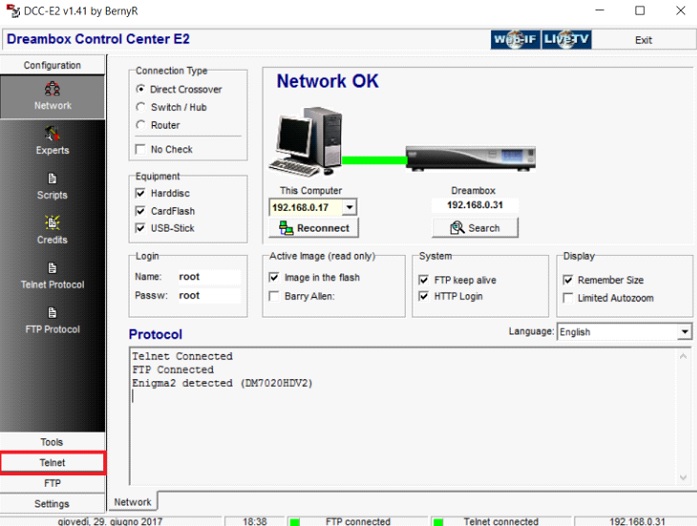Open the Telnet Protocol sidebar icon
This screenshot has height=526, width=697.
click(x=52, y=274)
